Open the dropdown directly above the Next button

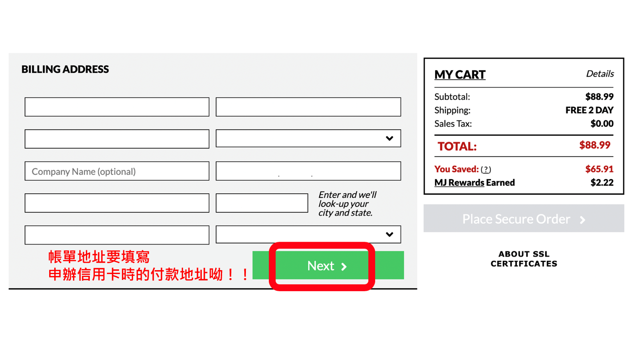click(x=308, y=235)
